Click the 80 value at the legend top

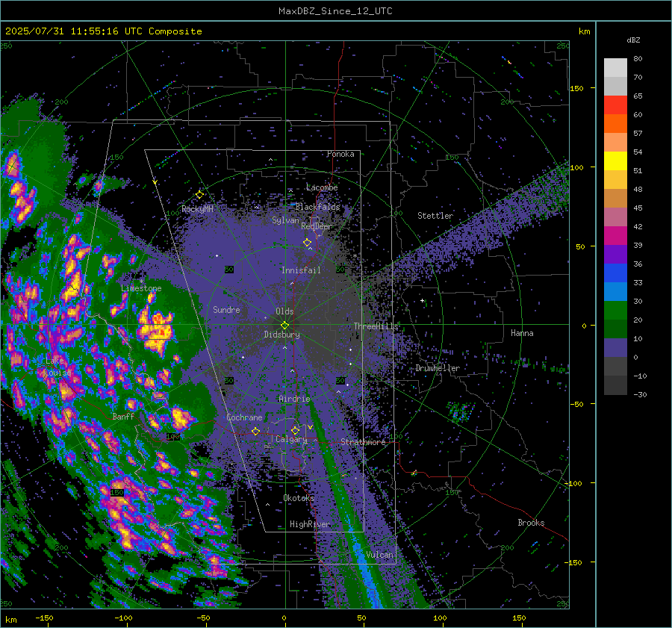point(638,59)
